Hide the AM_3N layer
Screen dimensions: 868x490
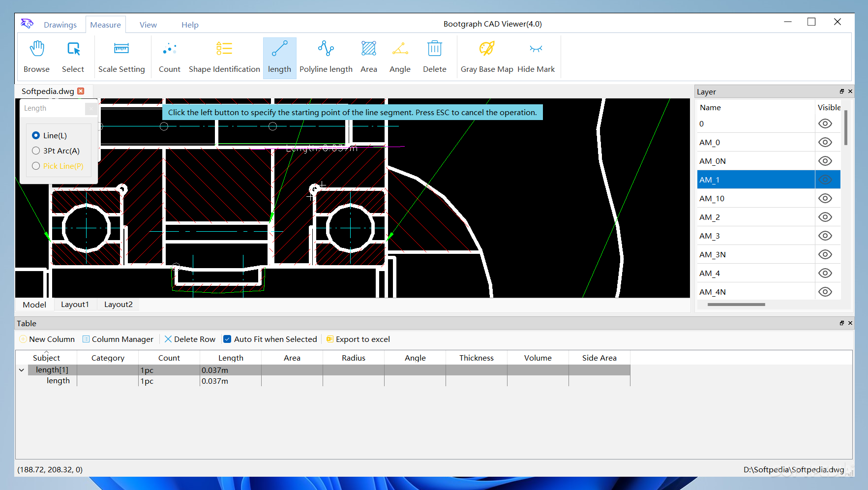[x=825, y=254]
